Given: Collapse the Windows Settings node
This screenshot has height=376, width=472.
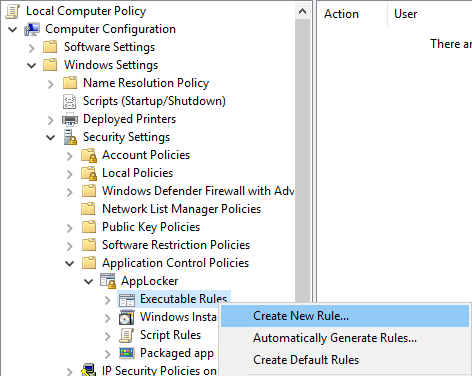Looking at the screenshot, I should click(x=32, y=66).
